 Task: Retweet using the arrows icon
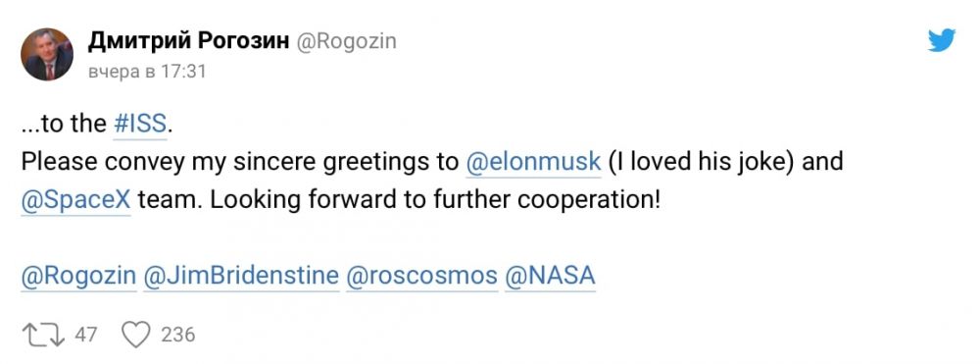[x=43, y=336]
